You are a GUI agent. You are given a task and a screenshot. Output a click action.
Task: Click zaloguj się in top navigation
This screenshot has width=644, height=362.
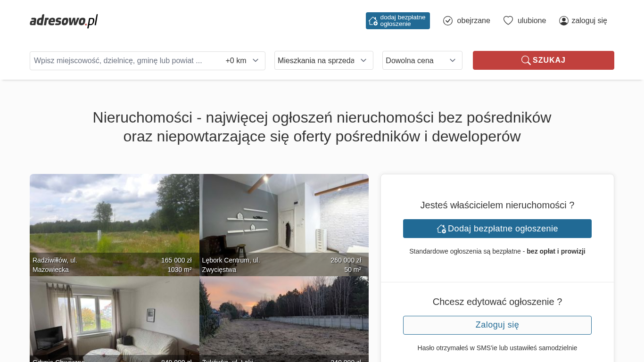(589, 21)
